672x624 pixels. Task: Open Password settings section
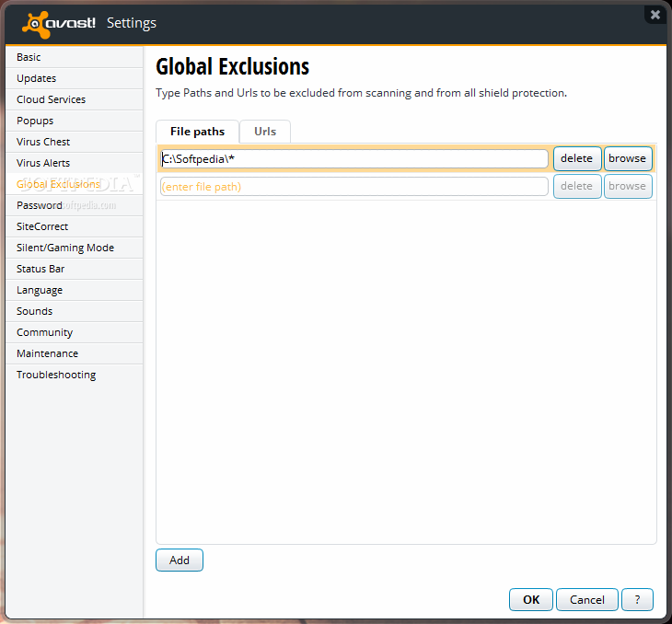[x=75, y=205]
